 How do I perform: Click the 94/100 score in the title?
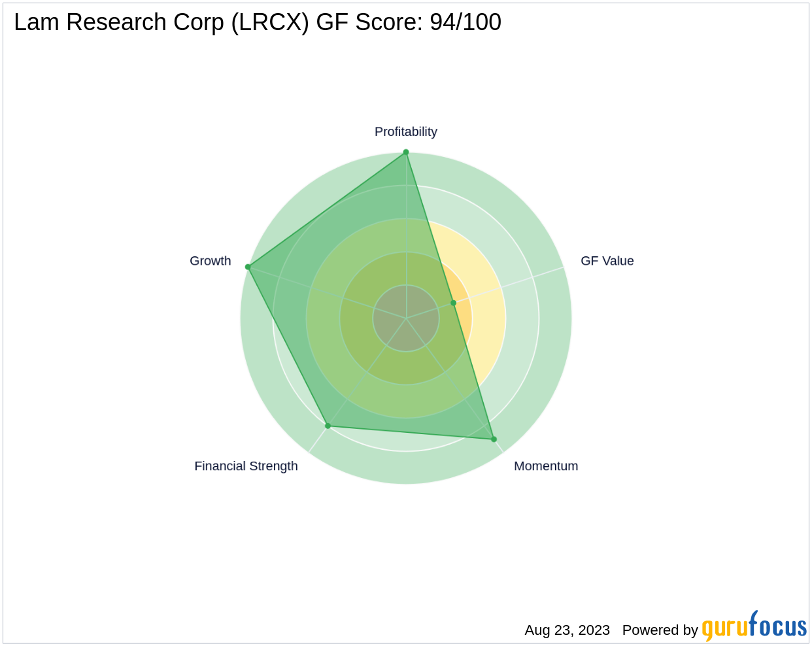click(x=465, y=22)
